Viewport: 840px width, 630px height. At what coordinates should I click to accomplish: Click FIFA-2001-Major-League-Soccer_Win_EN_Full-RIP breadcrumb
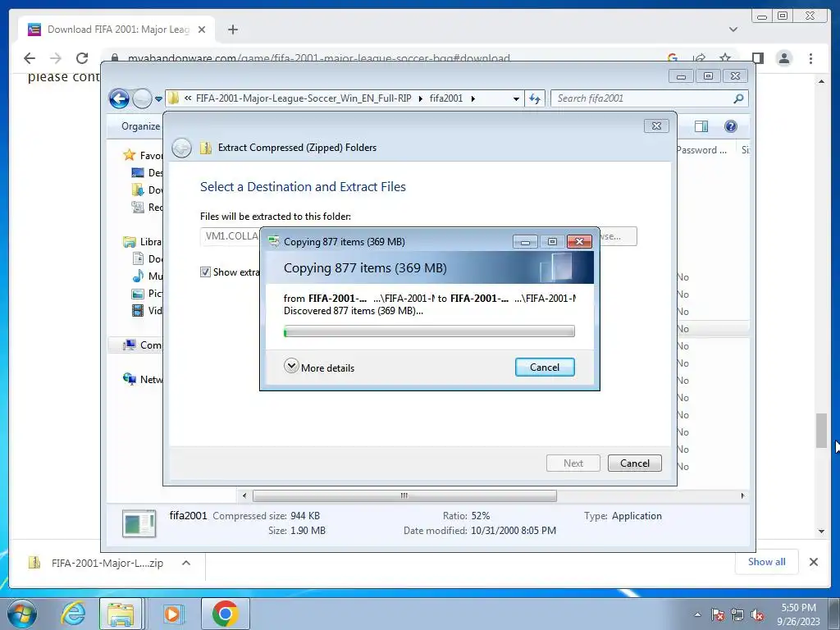pyautogui.click(x=304, y=98)
